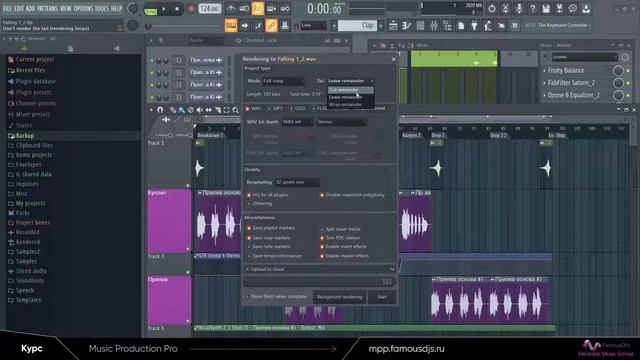Open the Stereo channel mode dropdown
This screenshot has width=640, height=360.
point(341,122)
